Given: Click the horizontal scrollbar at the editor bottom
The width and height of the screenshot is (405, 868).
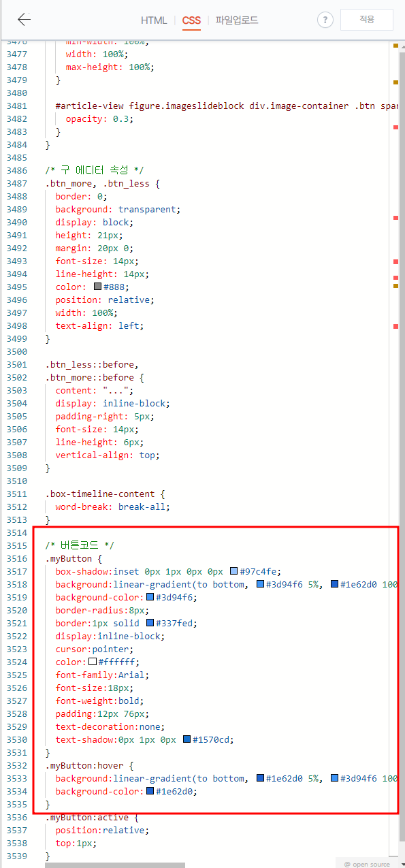Looking at the screenshot, I should pos(115,865).
